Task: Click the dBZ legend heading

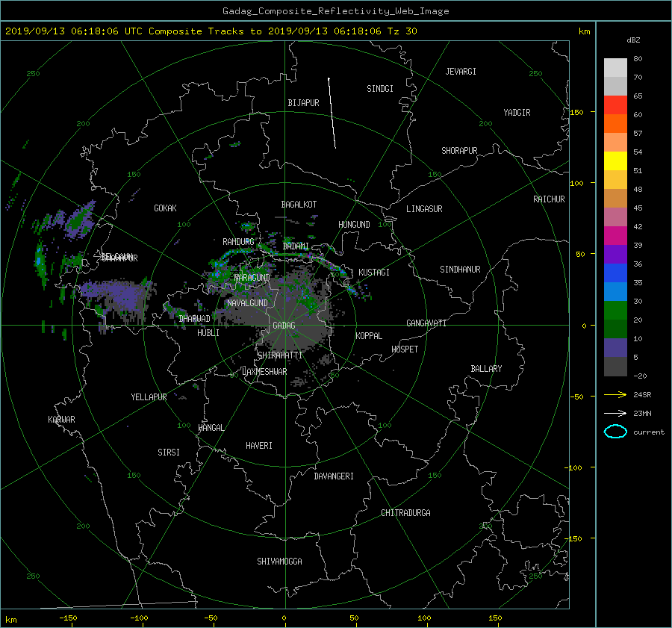Action: 633,40
